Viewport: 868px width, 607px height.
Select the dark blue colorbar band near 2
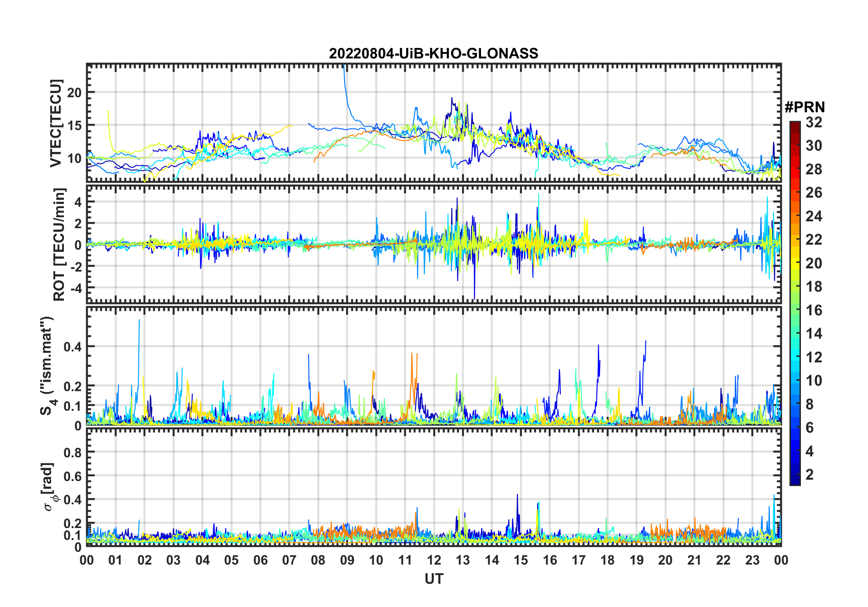tap(795, 475)
